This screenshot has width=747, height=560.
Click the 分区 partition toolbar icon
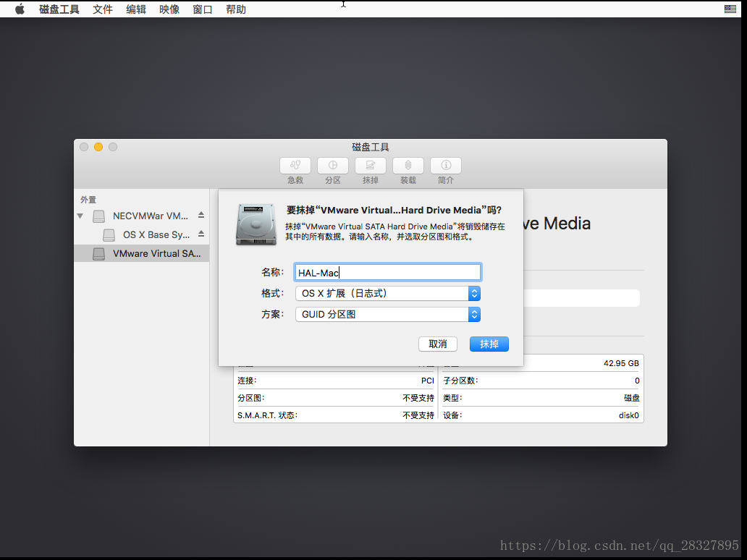tap(332, 165)
